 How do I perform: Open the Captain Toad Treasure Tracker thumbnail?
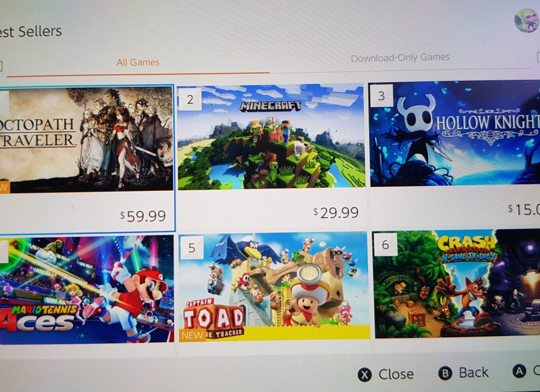point(274,287)
